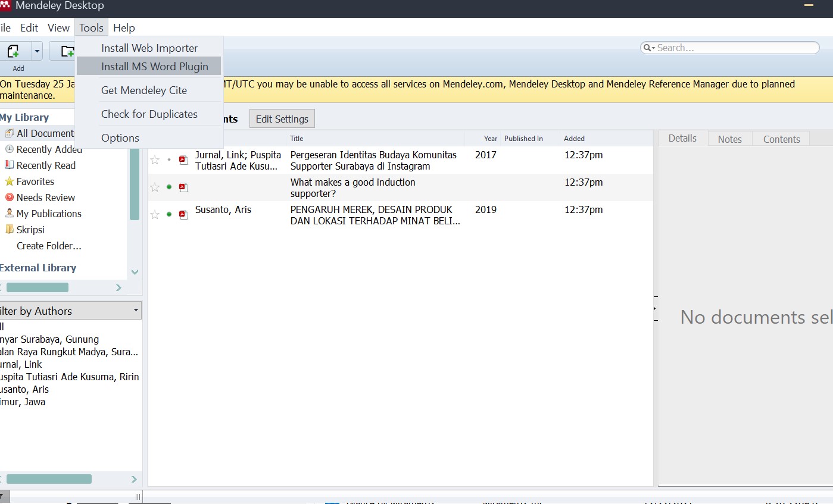Click the Add document toolbar icon
The height and width of the screenshot is (504, 833).
coord(13,51)
